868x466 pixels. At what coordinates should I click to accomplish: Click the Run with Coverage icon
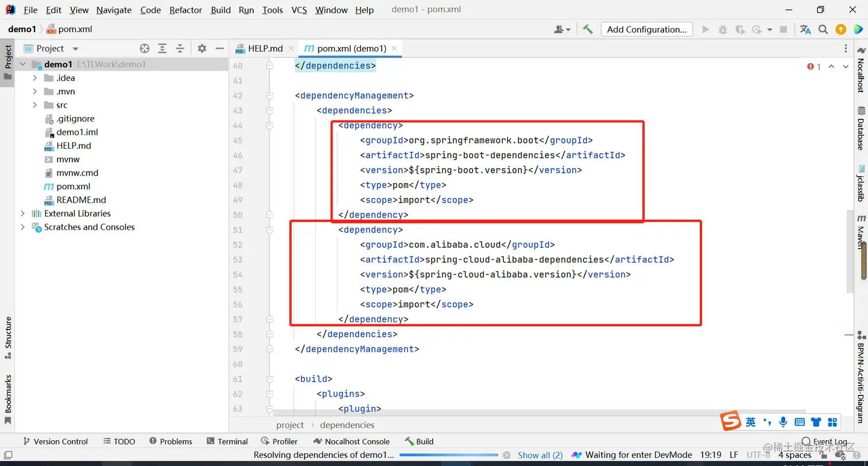click(x=740, y=29)
